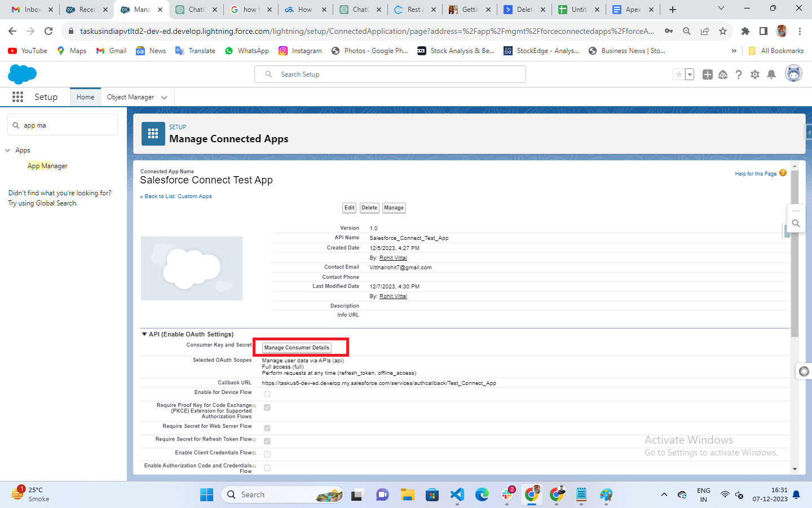Open the Setup gear icon
The height and width of the screenshot is (508, 812).
pos(755,75)
